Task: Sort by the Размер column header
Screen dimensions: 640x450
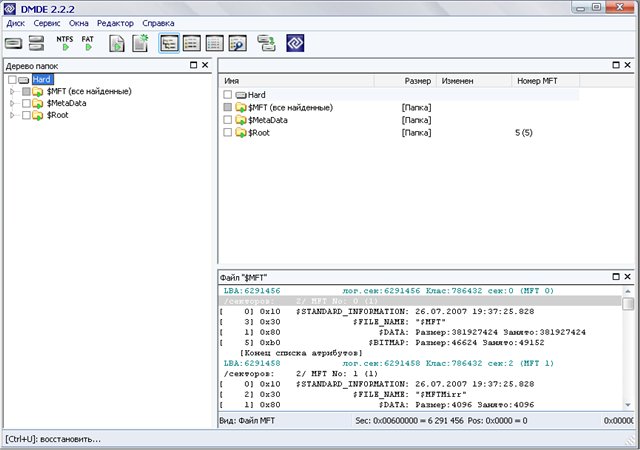Action: coord(405,81)
